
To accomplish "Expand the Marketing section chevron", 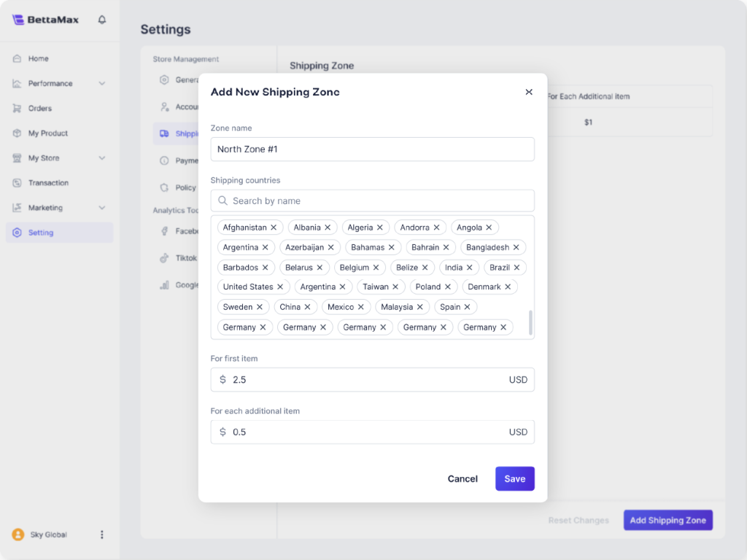I will (x=101, y=208).
